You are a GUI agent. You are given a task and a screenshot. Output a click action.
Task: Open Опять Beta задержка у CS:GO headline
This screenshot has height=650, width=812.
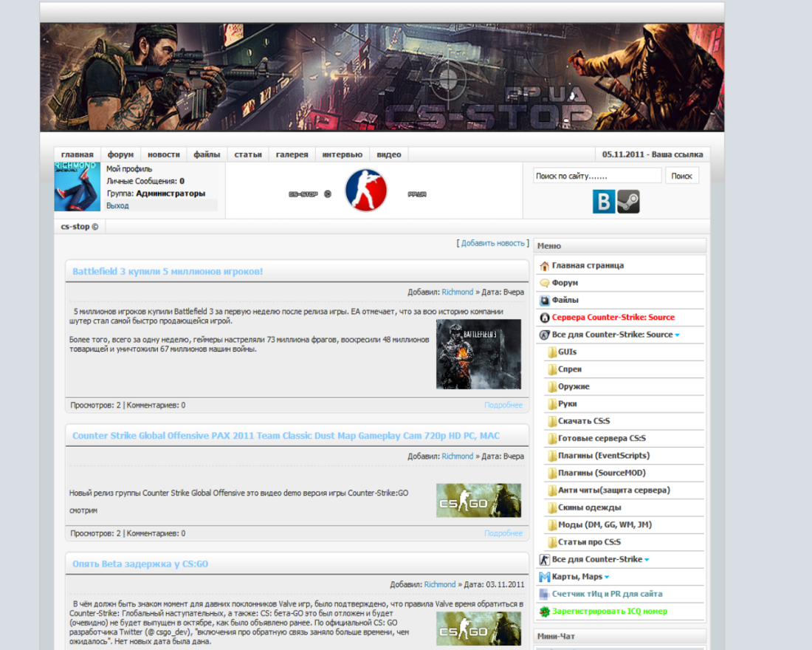[x=140, y=564]
